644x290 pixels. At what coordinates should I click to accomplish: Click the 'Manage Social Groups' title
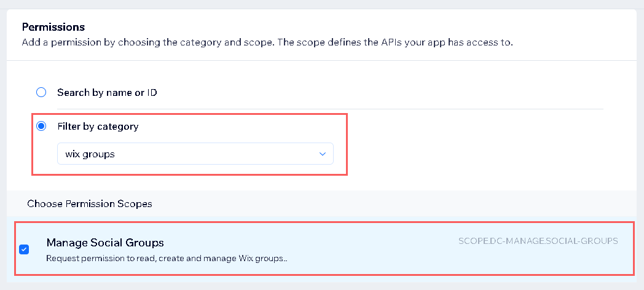coord(105,242)
